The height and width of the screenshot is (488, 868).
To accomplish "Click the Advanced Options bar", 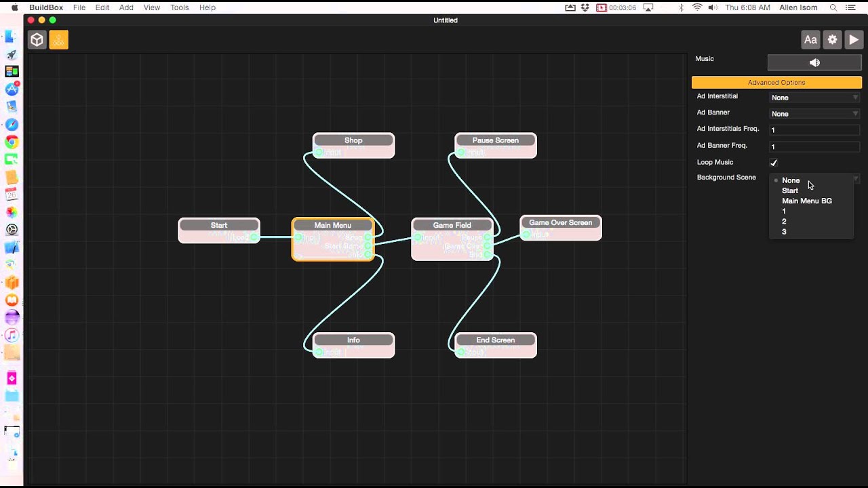I will pos(776,82).
